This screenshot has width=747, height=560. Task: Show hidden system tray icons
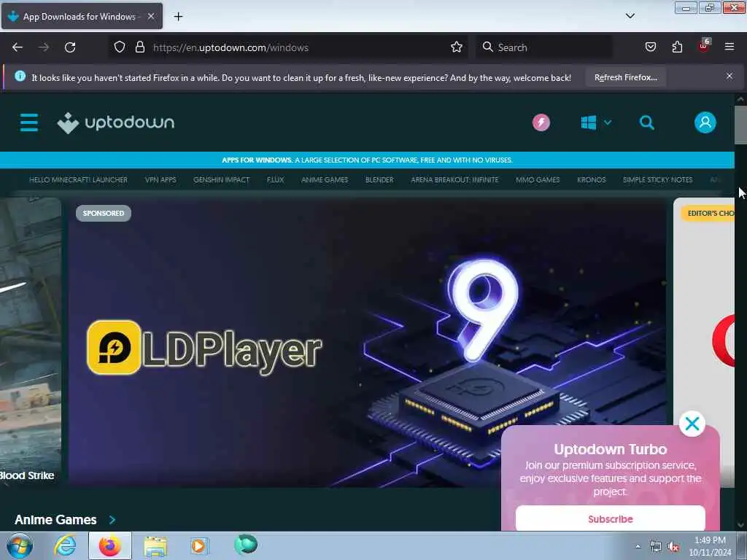tap(638, 546)
